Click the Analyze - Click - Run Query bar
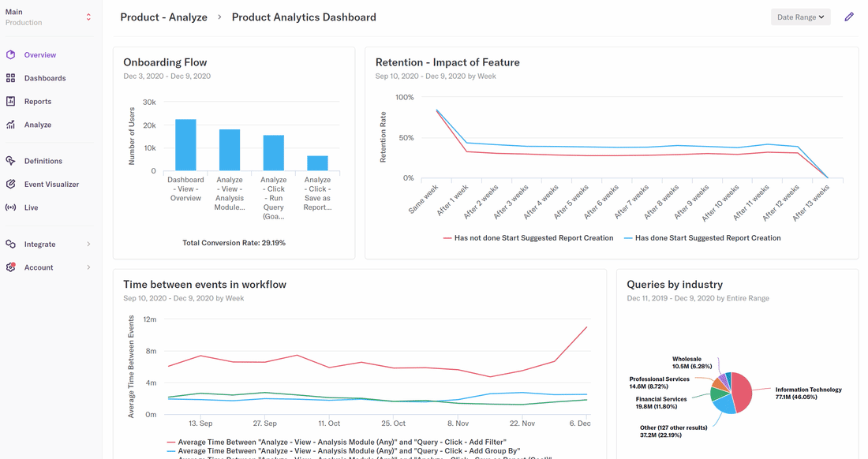The height and width of the screenshot is (459, 868). (274, 153)
